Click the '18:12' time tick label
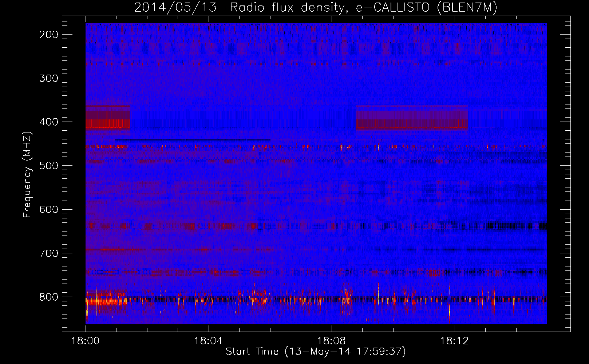Screen dimensions: 589x364 (455, 341)
